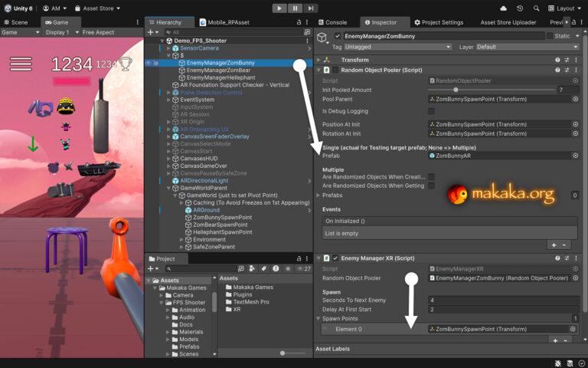
Task: Start Play mode with the Play button
Action: coord(279,8)
